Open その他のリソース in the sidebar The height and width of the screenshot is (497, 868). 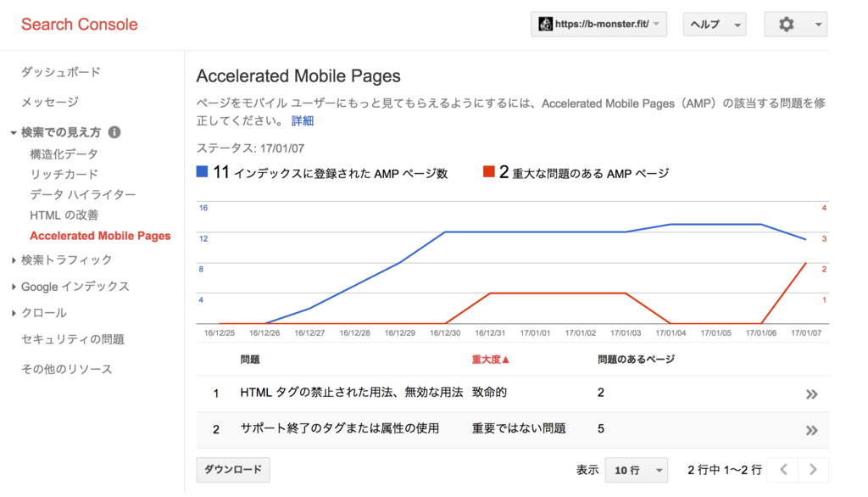(x=66, y=369)
